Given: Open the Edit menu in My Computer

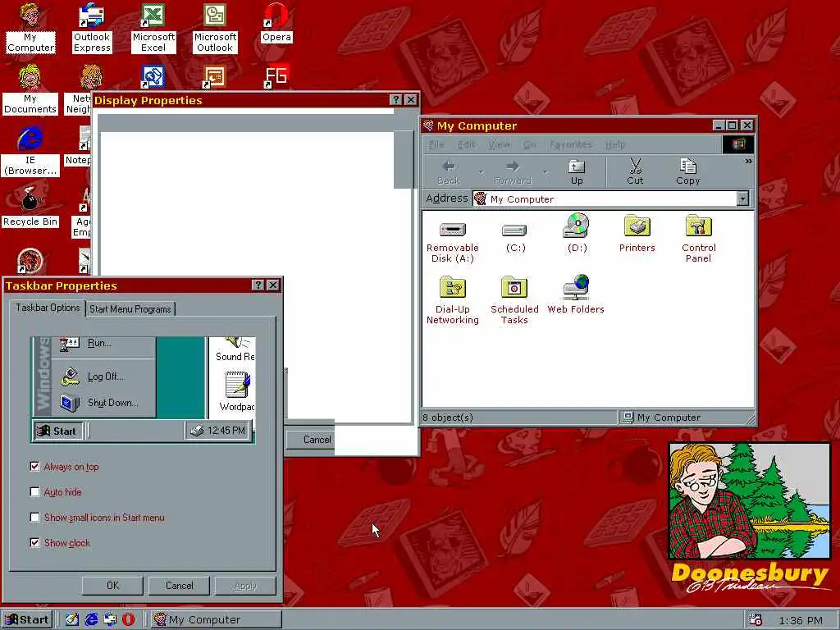Looking at the screenshot, I should coord(466,144).
